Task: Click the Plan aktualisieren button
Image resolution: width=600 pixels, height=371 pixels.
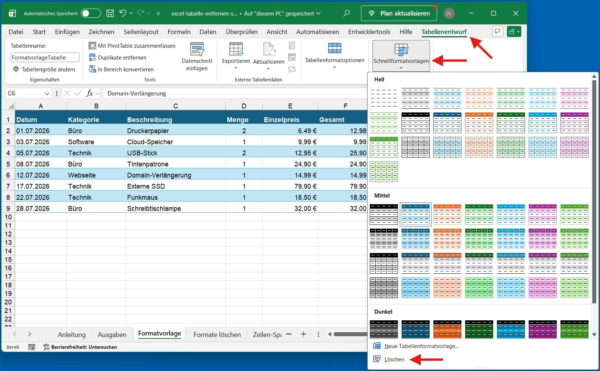Action: coord(399,13)
